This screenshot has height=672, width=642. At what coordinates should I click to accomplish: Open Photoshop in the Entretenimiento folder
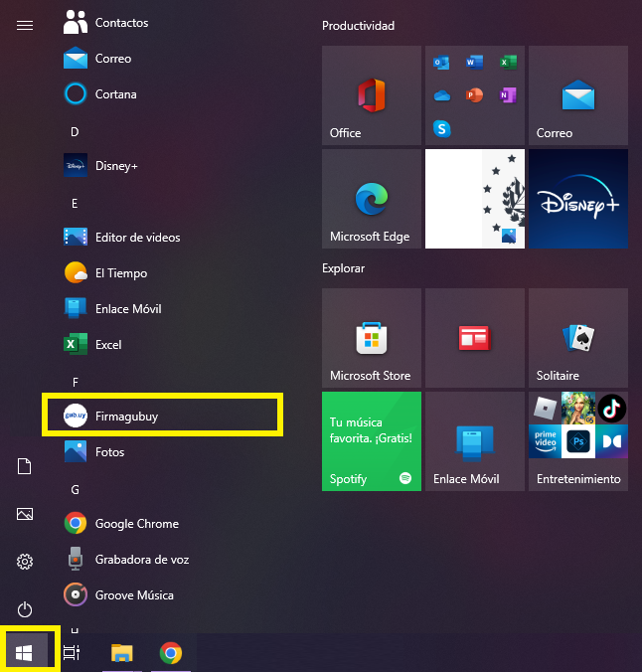(578, 441)
